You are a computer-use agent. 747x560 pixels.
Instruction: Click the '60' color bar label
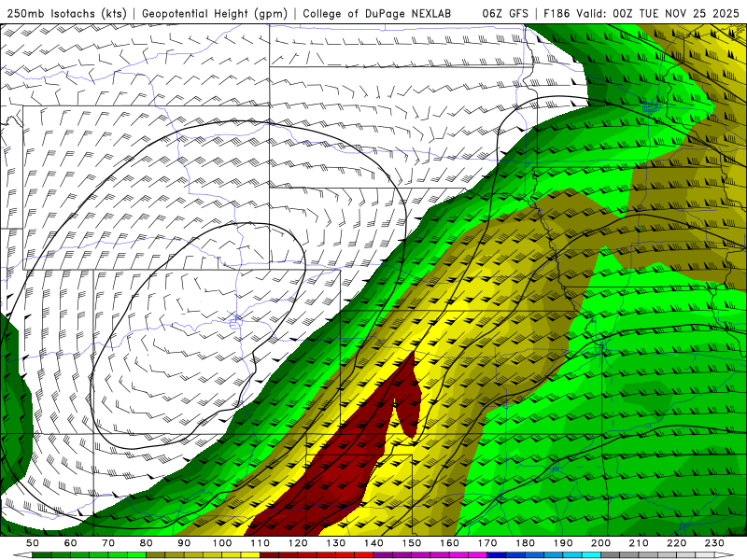point(71,543)
